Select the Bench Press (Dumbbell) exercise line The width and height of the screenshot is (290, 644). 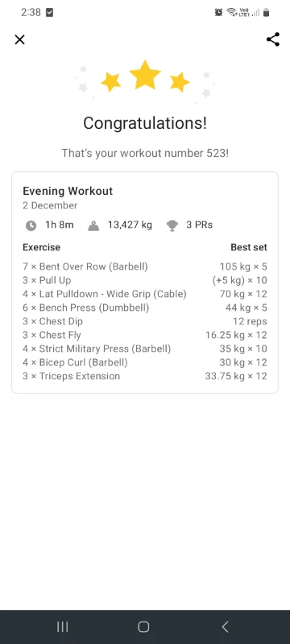pyautogui.click(x=144, y=308)
